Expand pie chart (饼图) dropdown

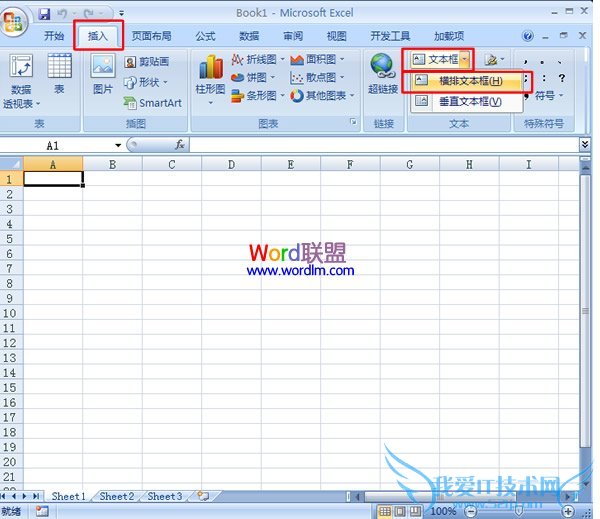tap(272, 77)
